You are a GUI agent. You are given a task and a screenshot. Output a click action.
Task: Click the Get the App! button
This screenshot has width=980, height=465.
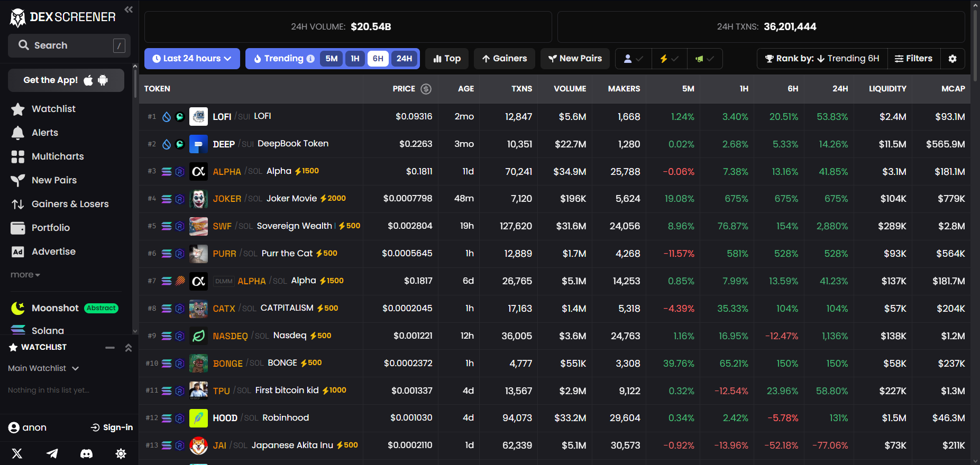[x=66, y=80]
